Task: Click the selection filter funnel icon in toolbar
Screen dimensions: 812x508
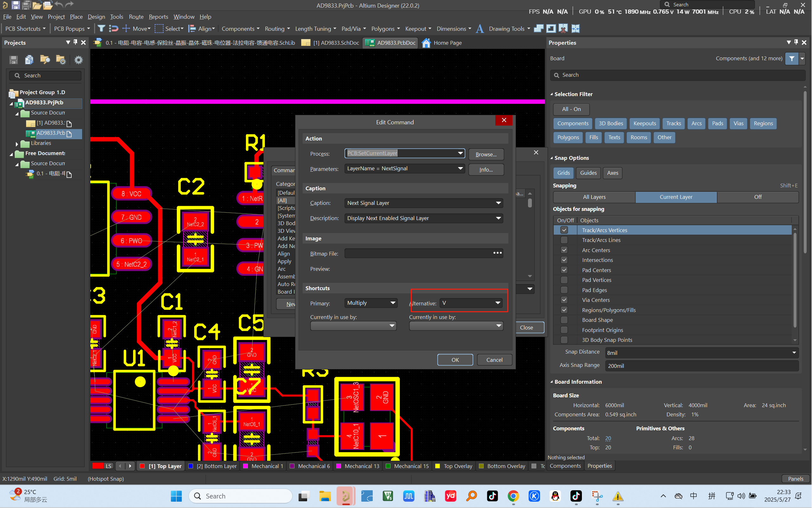Action: click(101, 29)
